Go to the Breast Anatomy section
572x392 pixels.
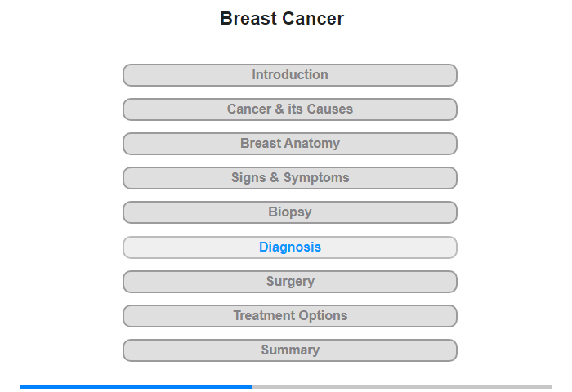coord(290,144)
